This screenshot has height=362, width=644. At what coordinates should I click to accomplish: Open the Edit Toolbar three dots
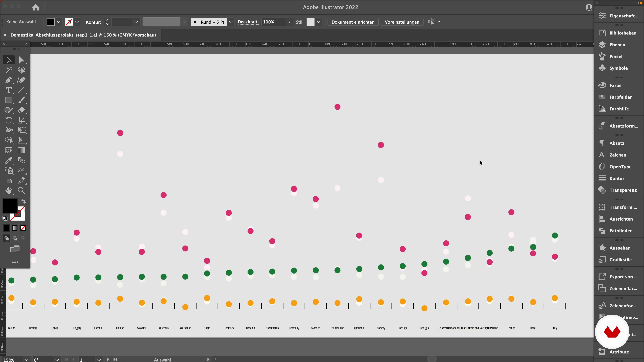[x=15, y=262]
